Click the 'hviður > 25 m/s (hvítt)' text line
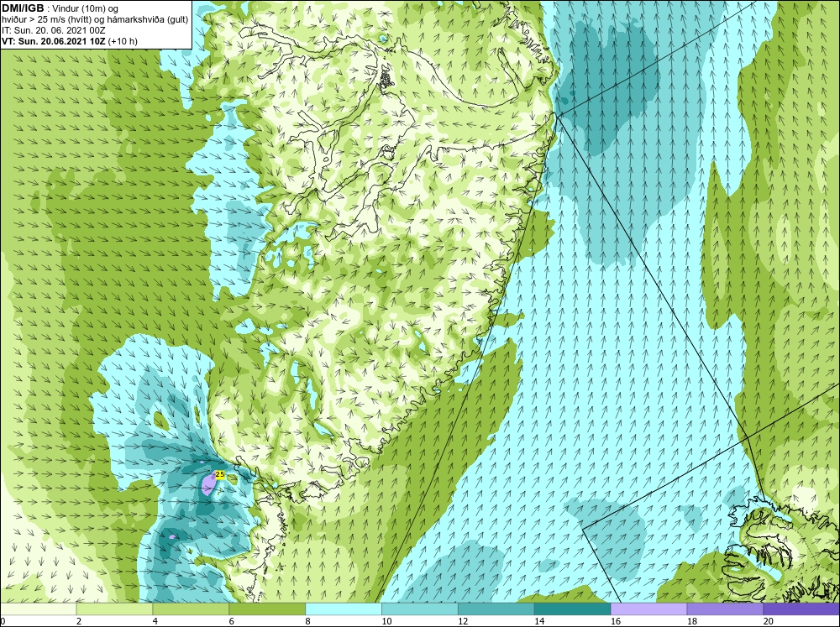This screenshot has height=627, width=840. click(x=94, y=19)
